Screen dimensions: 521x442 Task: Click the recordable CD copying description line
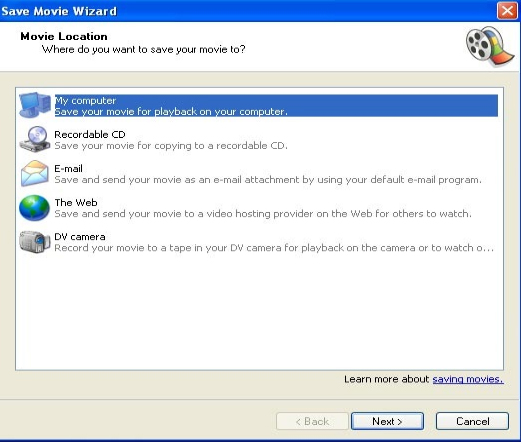(x=171, y=146)
